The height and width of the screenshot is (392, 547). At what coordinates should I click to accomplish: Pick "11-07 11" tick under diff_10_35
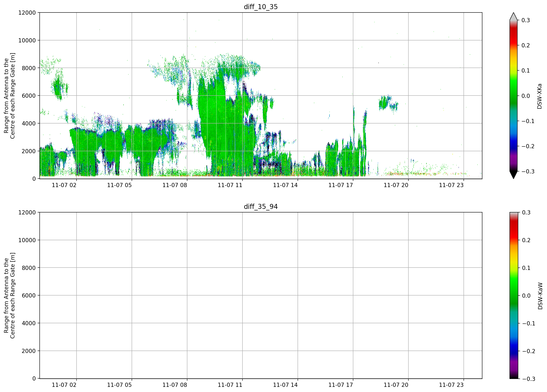pos(230,185)
